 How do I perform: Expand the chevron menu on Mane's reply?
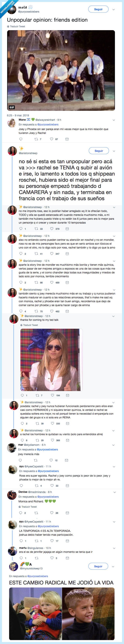click(x=114, y=120)
